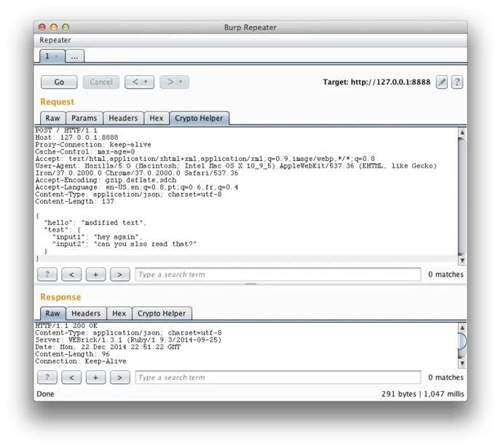The width and height of the screenshot is (501, 448).
Task: Switch to request Params tab
Action: (x=84, y=118)
